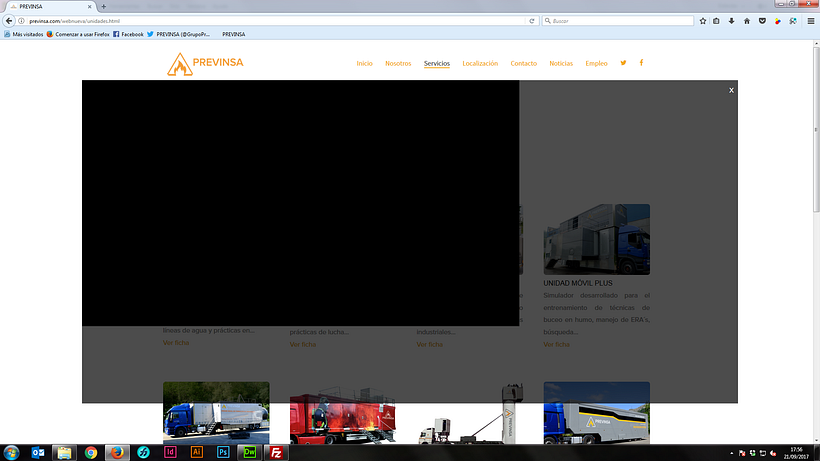Screen dimensions: 820x461
Task: Go back with the browser back arrow
Action: [9, 21]
